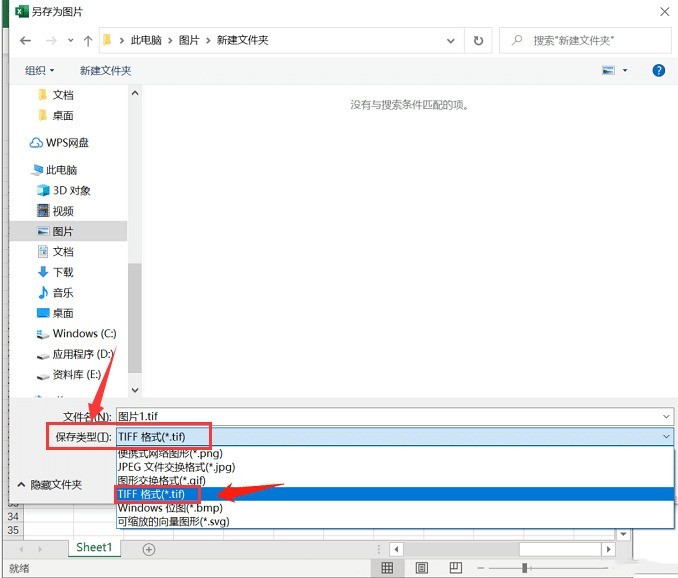The image size is (678, 578).
Task: Open the 保存类型 combo box
Action: point(394,436)
